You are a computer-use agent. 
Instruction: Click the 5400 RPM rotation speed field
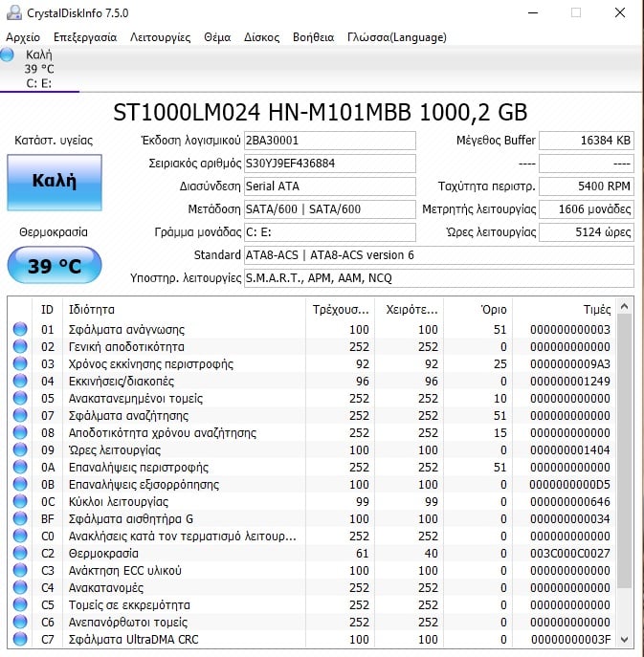[587, 186]
